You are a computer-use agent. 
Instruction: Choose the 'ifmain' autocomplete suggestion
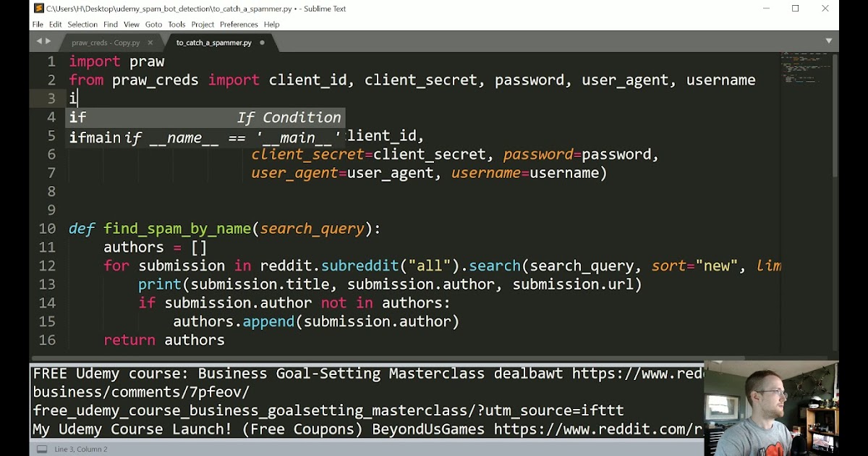(206, 137)
